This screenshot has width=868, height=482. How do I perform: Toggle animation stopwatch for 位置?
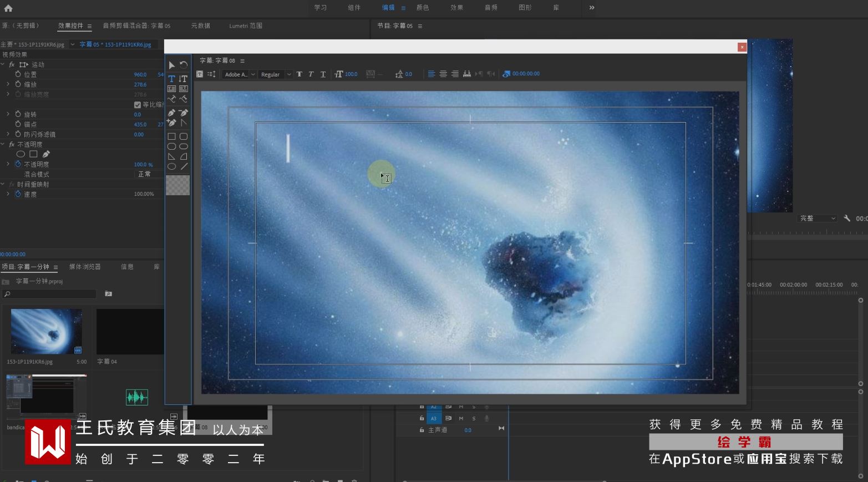click(18, 74)
